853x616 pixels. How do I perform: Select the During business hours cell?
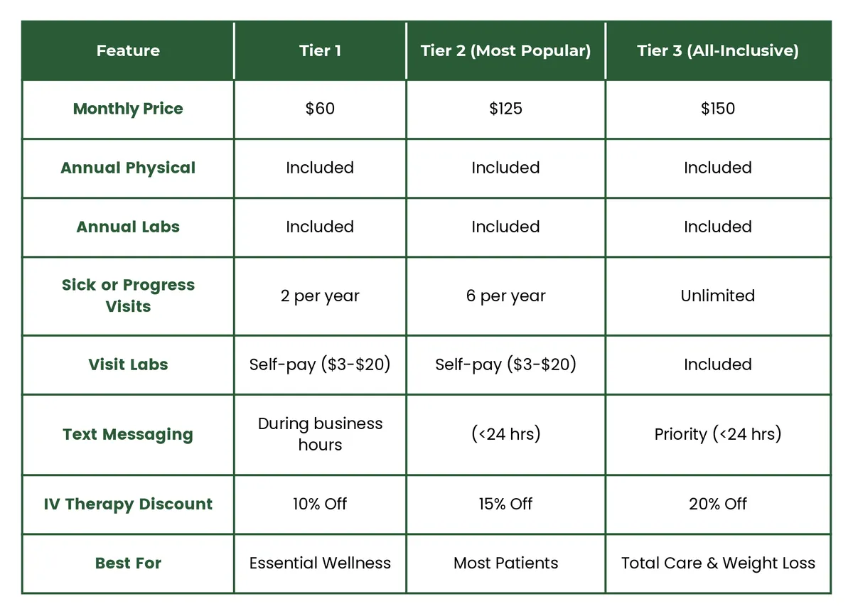click(x=320, y=434)
